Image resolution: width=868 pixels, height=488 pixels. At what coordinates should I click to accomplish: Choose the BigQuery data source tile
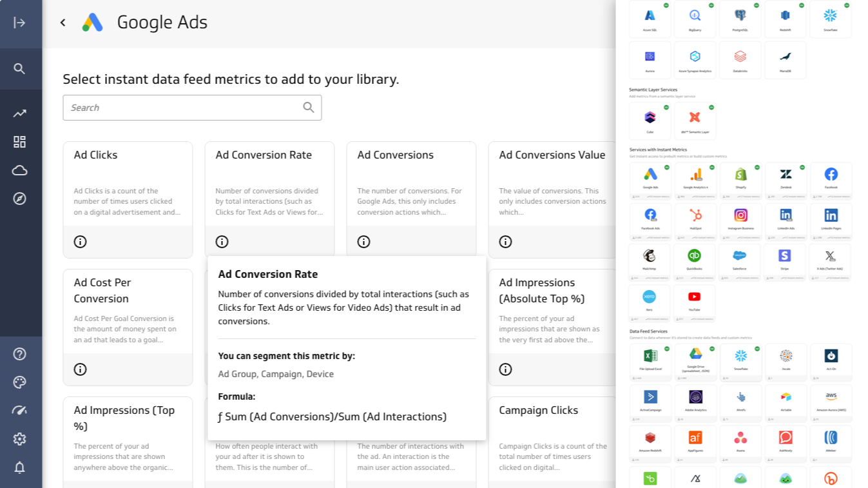(x=695, y=19)
